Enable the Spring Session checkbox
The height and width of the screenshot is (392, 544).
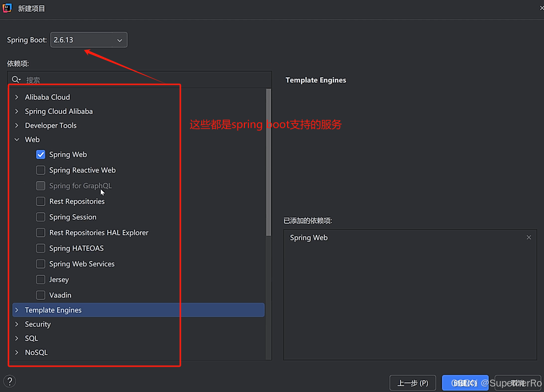coord(41,217)
